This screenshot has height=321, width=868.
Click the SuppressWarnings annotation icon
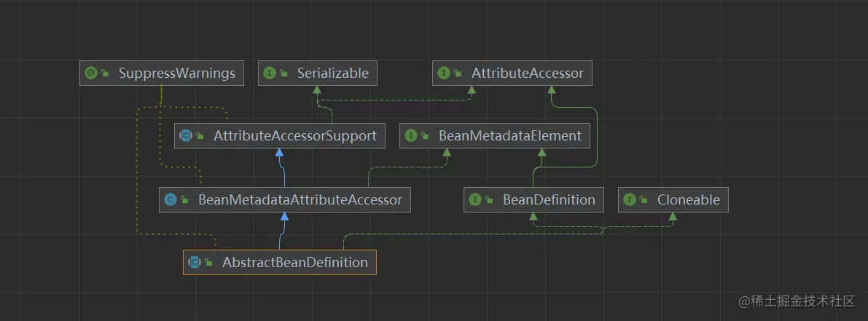coord(91,73)
